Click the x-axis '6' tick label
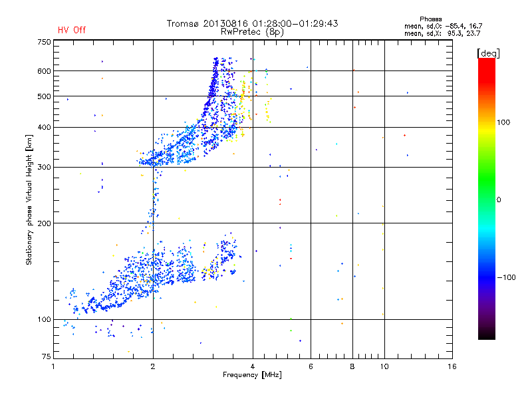The image size is (532, 399). click(311, 366)
